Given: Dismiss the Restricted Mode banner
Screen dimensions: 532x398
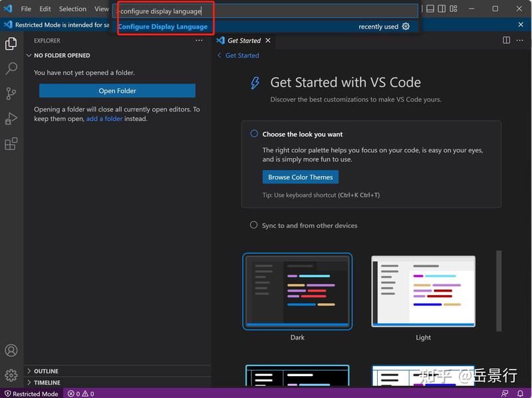Looking at the screenshot, I should point(521,25).
